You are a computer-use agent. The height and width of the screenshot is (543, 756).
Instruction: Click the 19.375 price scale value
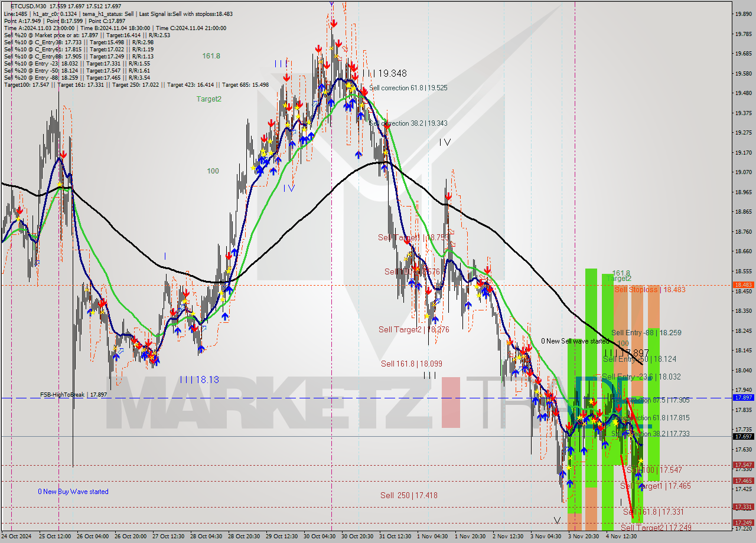click(742, 113)
